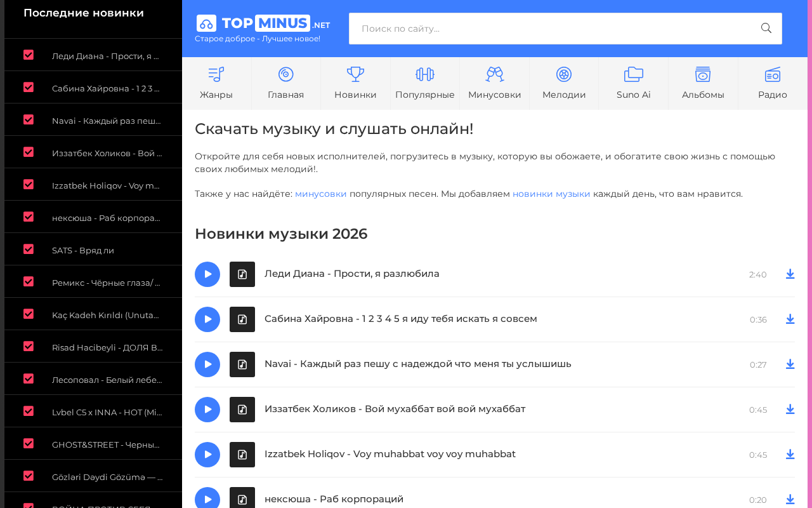Open sidebar item нексюша - Раб корпораций
The height and width of the screenshot is (508, 812).
pyautogui.click(x=106, y=218)
